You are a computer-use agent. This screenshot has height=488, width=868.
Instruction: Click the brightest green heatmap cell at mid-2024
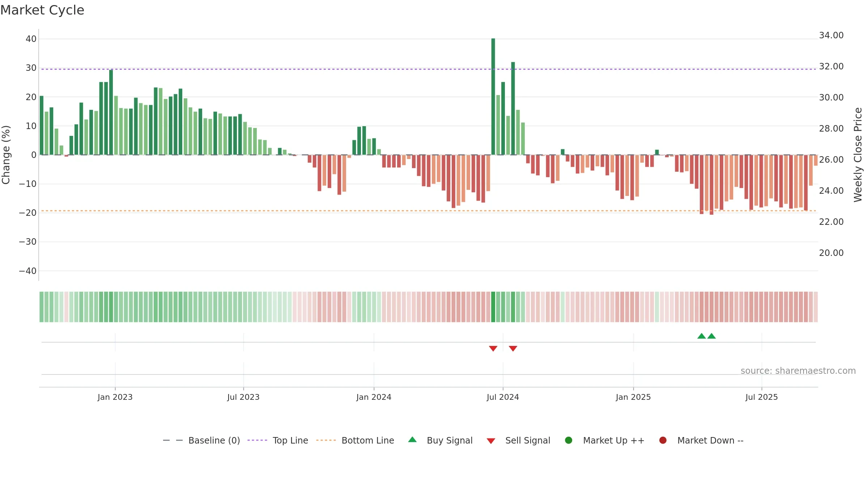click(493, 307)
